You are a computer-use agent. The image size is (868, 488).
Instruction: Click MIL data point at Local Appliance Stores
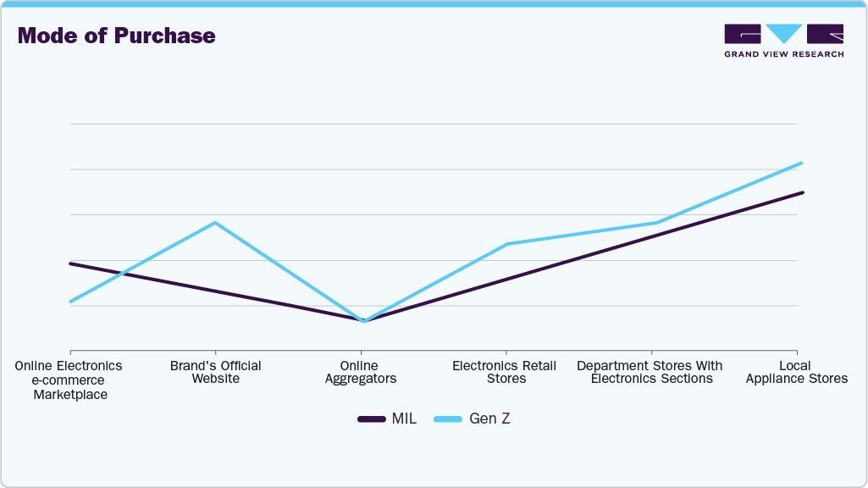801,193
